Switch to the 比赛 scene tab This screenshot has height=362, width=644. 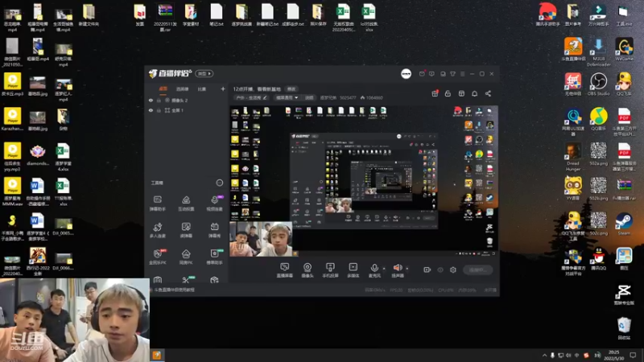(x=202, y=89)
